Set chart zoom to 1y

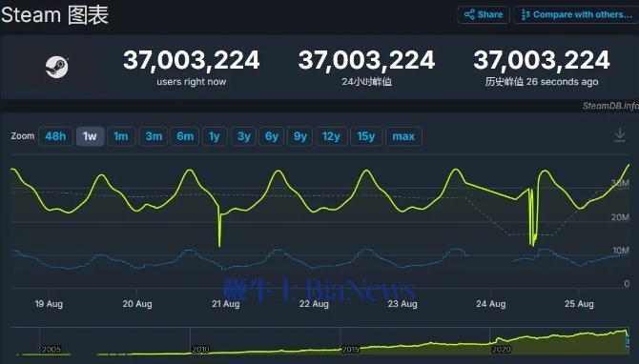click(x=215, y=136)
